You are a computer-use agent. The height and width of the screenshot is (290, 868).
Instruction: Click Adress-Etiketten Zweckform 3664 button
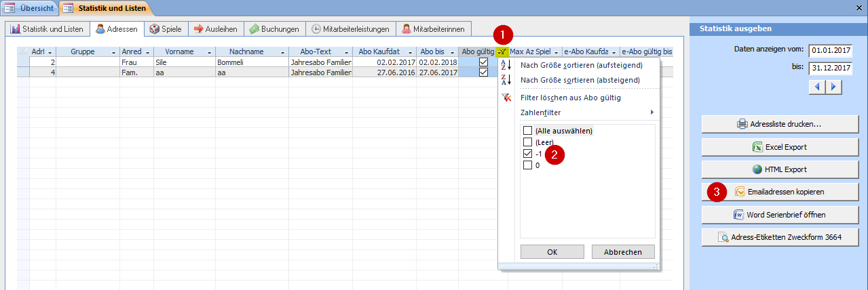pos(779,237)
